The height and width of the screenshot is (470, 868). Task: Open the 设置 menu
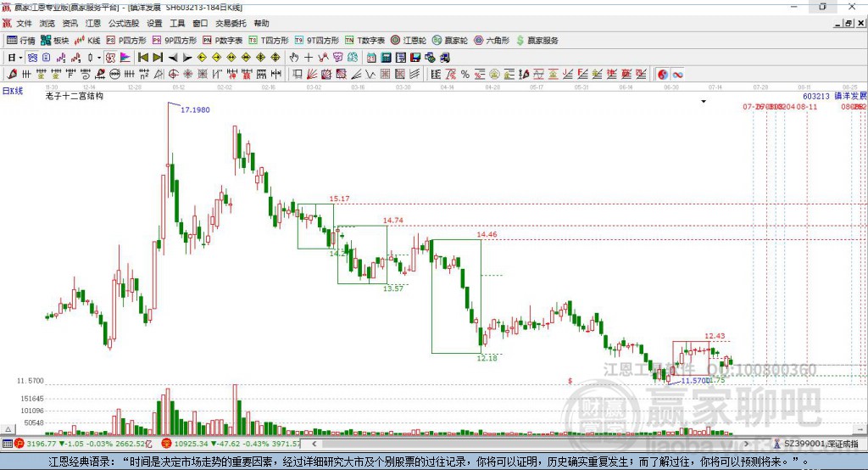[154, 23]
